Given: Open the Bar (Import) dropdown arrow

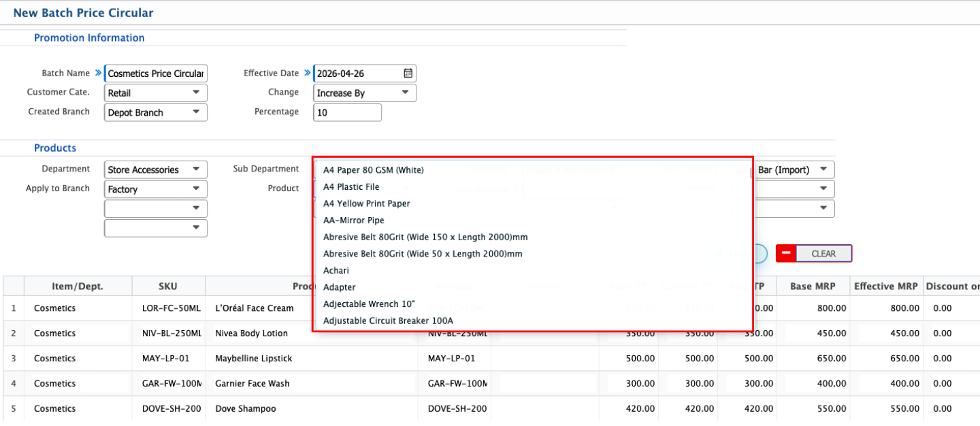Looking at the screenshot, I should pos(823,169).
